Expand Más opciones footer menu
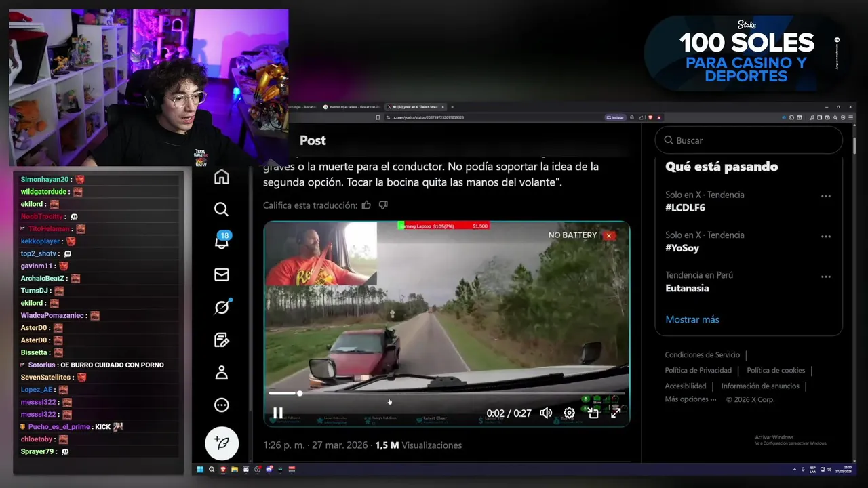 tap(690, 399)
